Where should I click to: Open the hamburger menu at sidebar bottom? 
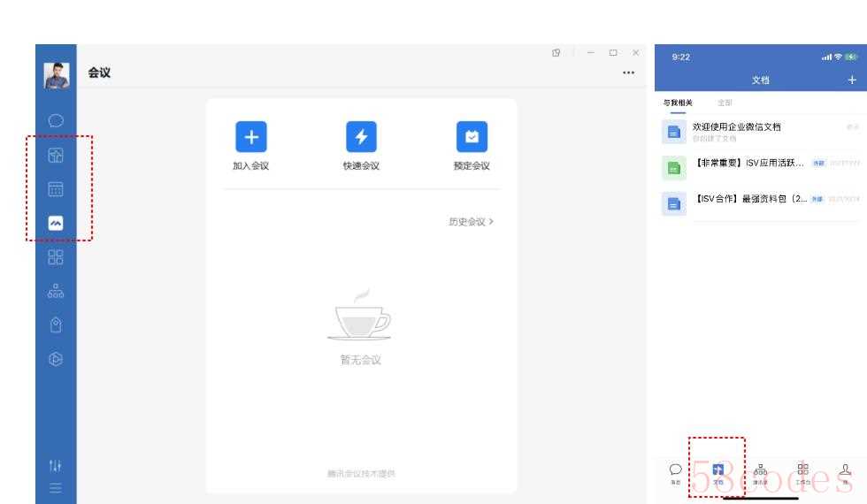[x=55, y=488]
